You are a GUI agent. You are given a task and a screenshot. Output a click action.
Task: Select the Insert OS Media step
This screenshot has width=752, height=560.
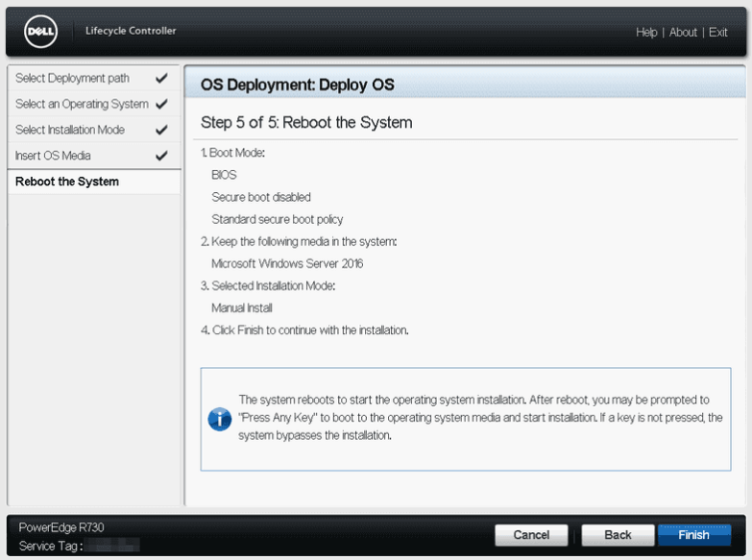(x=53, y=156)
